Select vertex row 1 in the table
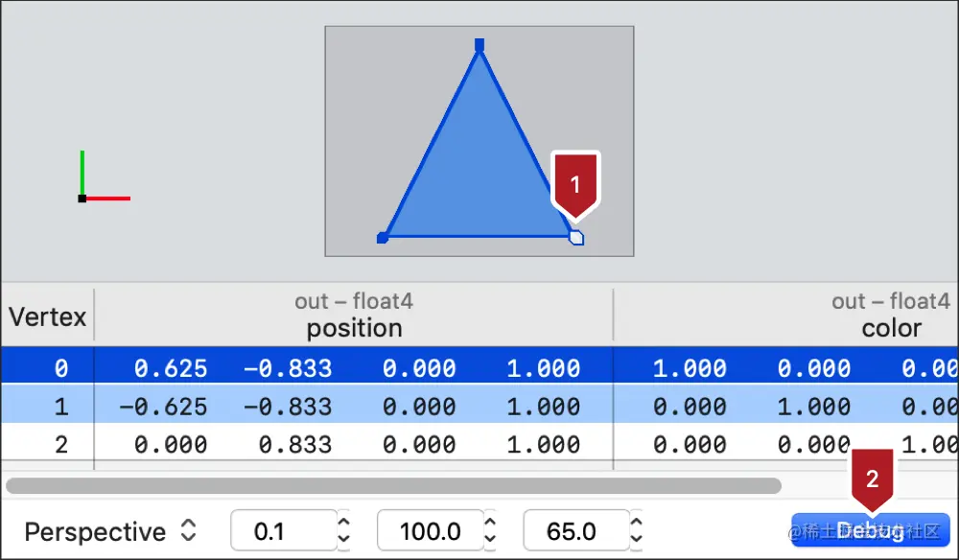The height and width of the screenshot is (560, 959). [479, 404]
